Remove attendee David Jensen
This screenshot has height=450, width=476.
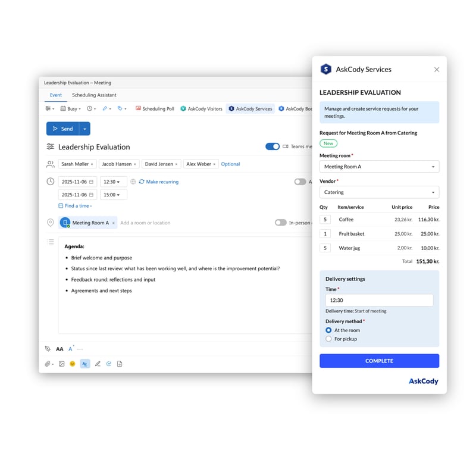[176, 164]
